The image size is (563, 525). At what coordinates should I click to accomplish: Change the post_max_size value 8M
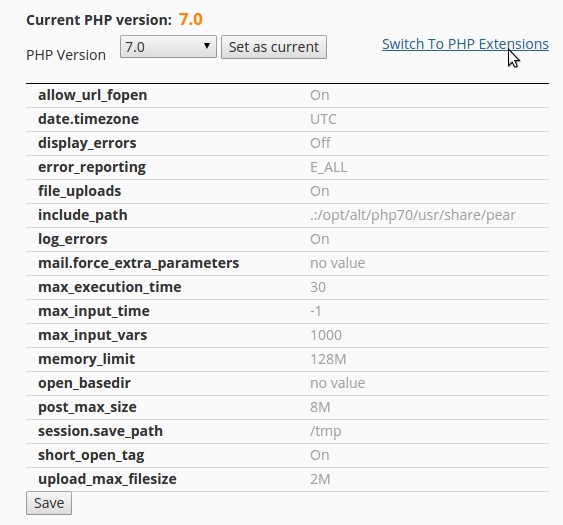320,407
